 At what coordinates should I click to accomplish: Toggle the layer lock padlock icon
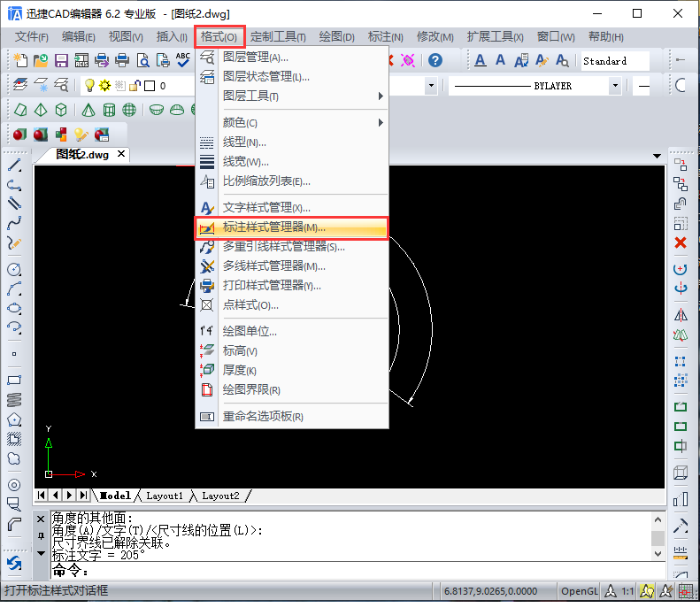pos(135,85)
